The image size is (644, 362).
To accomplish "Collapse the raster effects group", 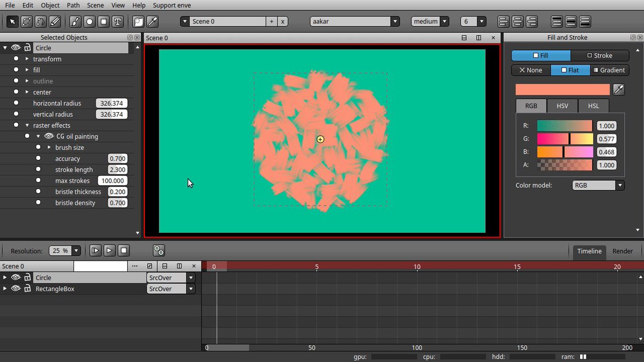I will click(27, 125).
